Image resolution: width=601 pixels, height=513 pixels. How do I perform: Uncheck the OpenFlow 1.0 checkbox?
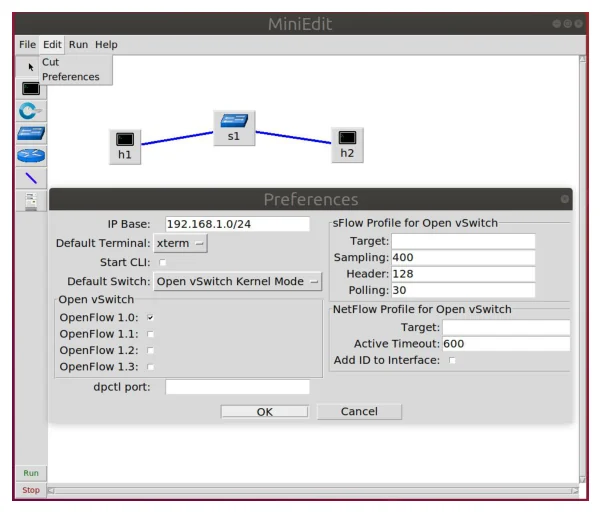coord(150,317)
